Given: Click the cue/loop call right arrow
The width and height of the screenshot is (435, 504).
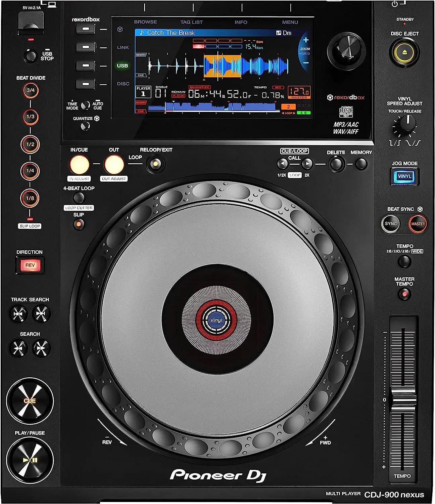Looking at the screenshot, I should (307, 164).
